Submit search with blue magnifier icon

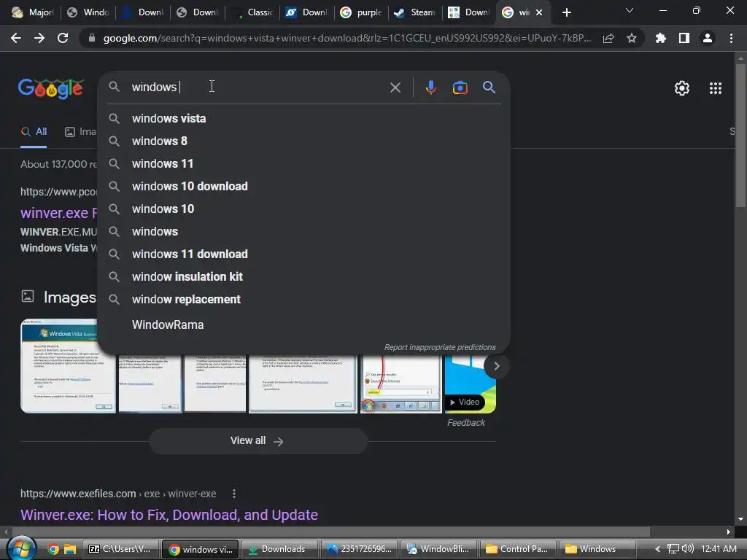tap(489, 87)
